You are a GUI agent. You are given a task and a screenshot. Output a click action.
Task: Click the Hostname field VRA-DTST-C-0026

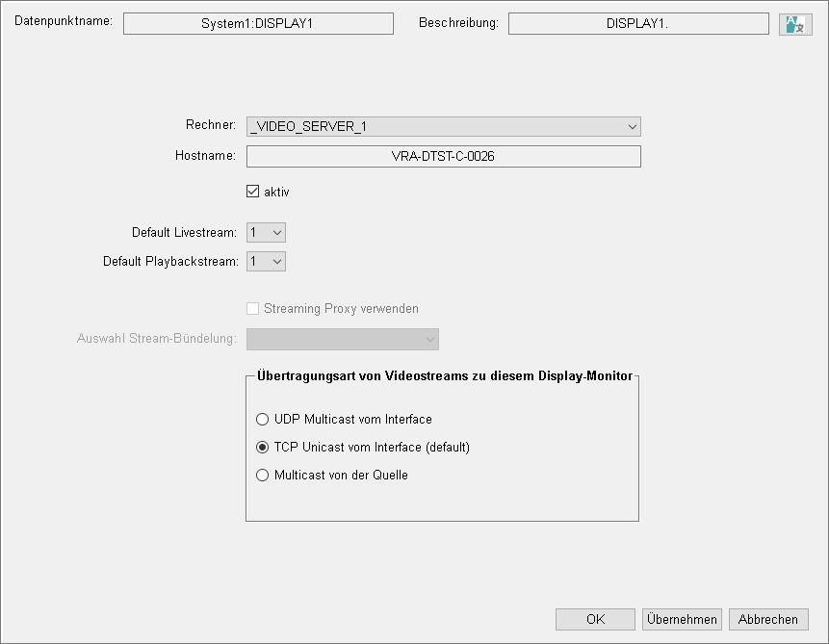[443, 157]
